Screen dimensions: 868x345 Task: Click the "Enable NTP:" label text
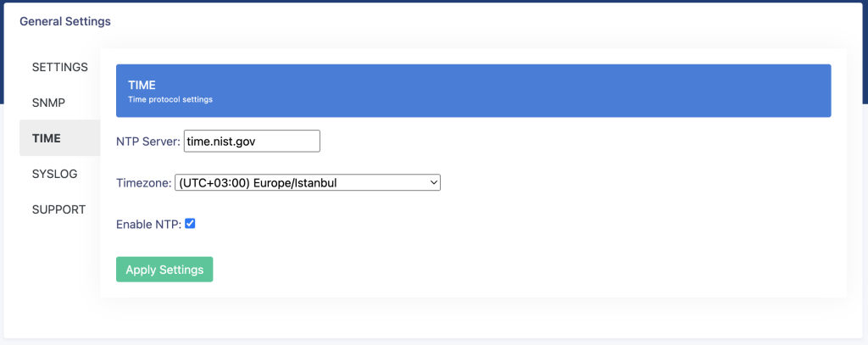[x=149, y=225]
